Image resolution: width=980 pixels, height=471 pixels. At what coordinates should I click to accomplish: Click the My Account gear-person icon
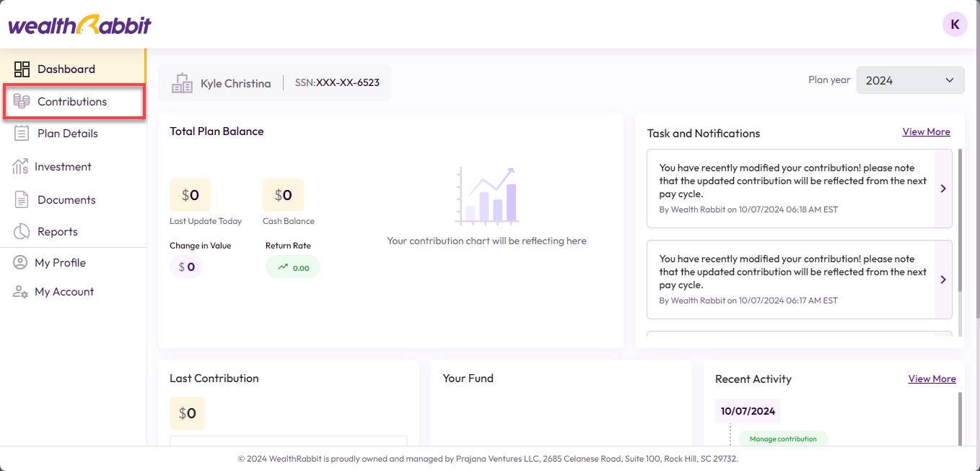[20, 292]
